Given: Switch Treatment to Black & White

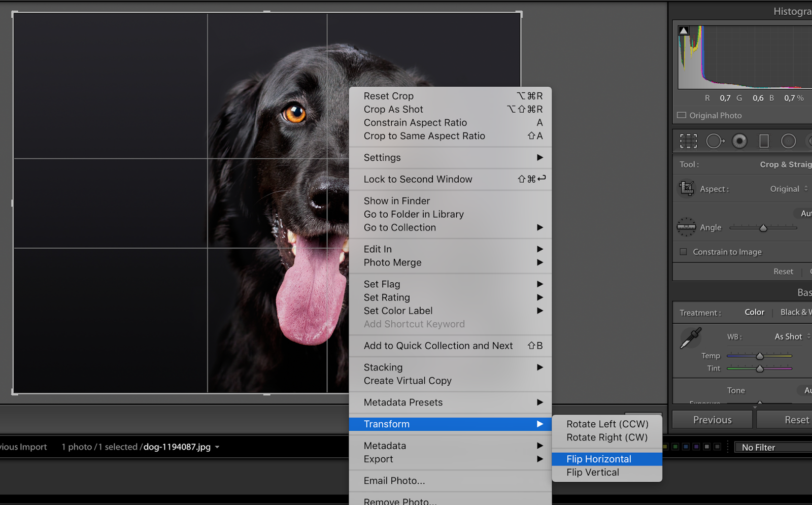Looking at the screenshot, I should pyautogui.click(x=795, y=312).
